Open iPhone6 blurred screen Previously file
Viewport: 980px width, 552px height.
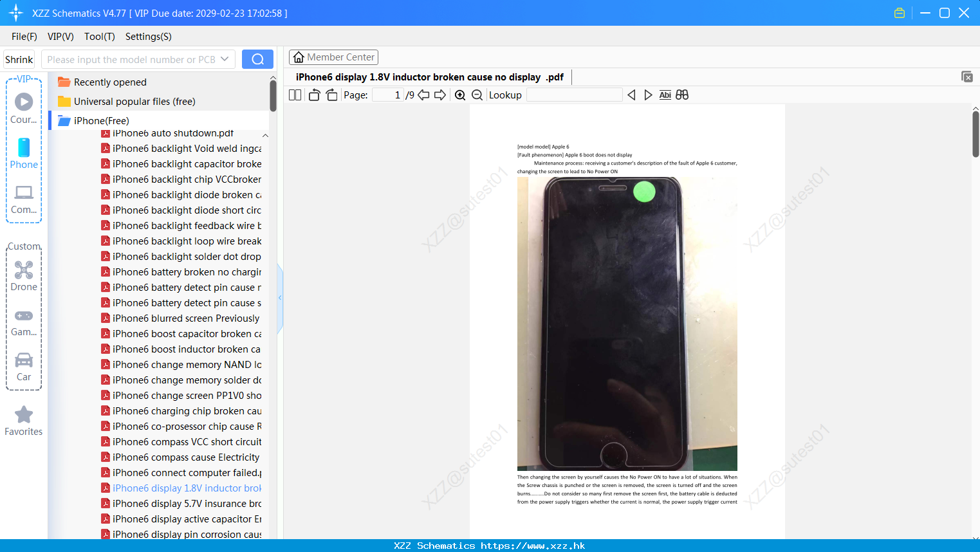[181, 318]
